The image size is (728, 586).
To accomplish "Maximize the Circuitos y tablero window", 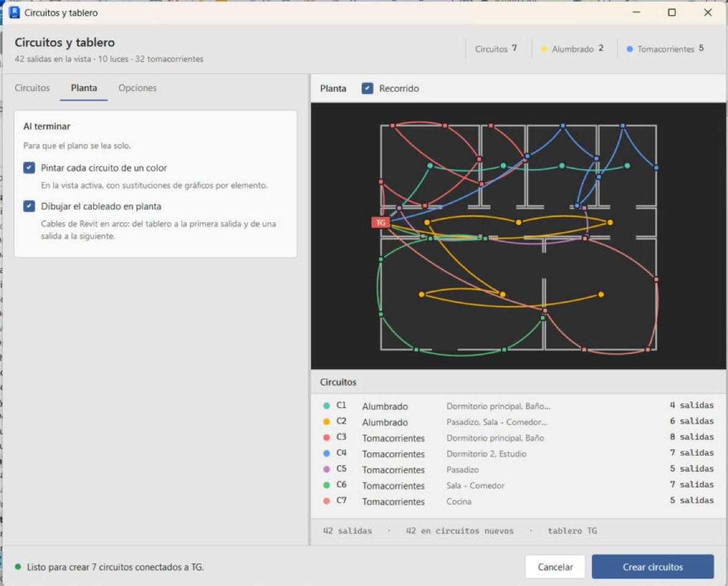I will point(671,13).
